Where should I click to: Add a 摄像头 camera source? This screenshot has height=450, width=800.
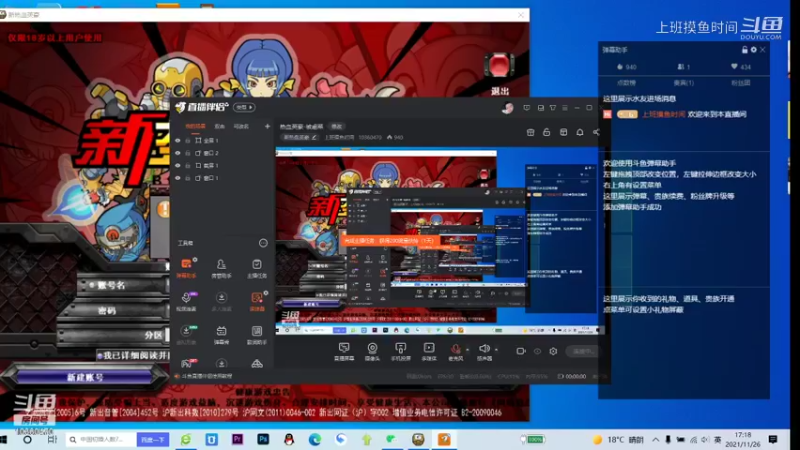pyautogui.click(x=372, y=351)
